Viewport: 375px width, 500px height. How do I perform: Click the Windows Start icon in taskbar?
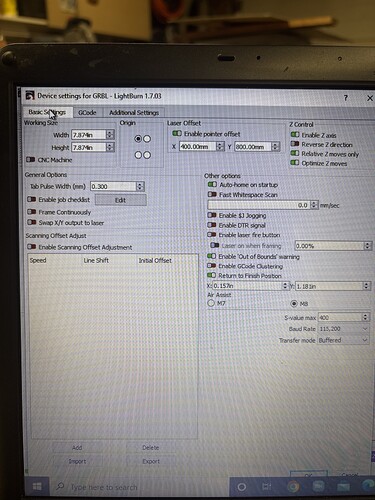[x=37, y=487]
